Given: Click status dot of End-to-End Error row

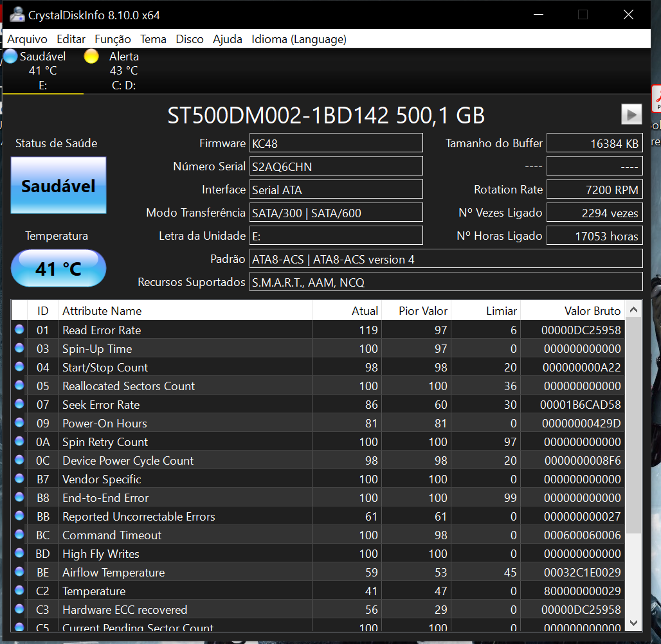Looking at the screenshot, I should (x=19, y=497).
